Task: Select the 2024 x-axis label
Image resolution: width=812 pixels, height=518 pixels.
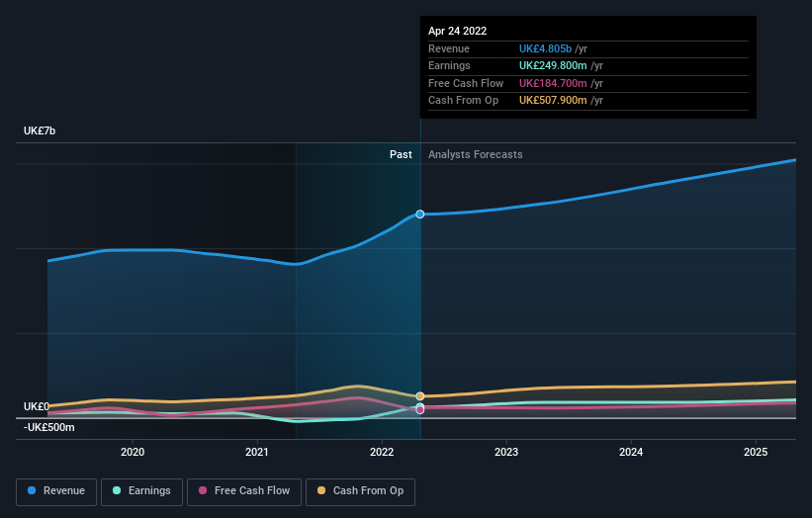Action: (x=631, y=453)
